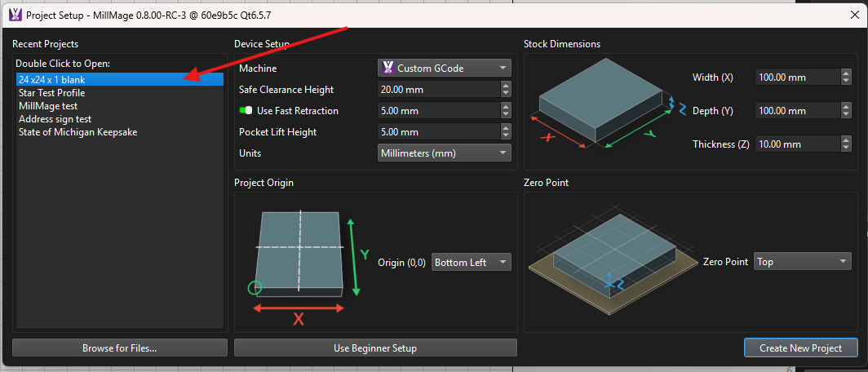The image size is (868, 372).
Task: Close the Project Setup dialog
Action: point(854,15)
